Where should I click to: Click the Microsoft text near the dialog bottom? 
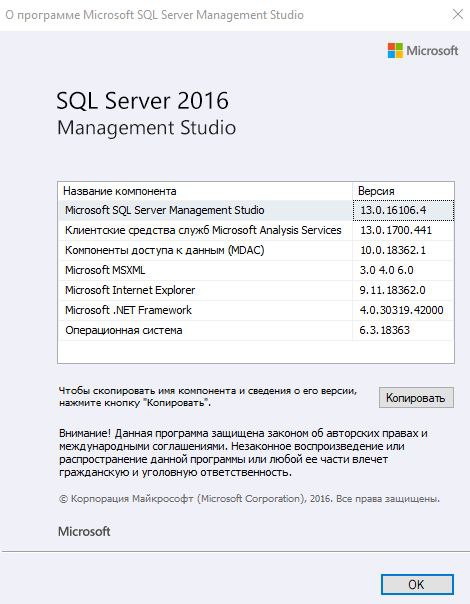(84, 532)
